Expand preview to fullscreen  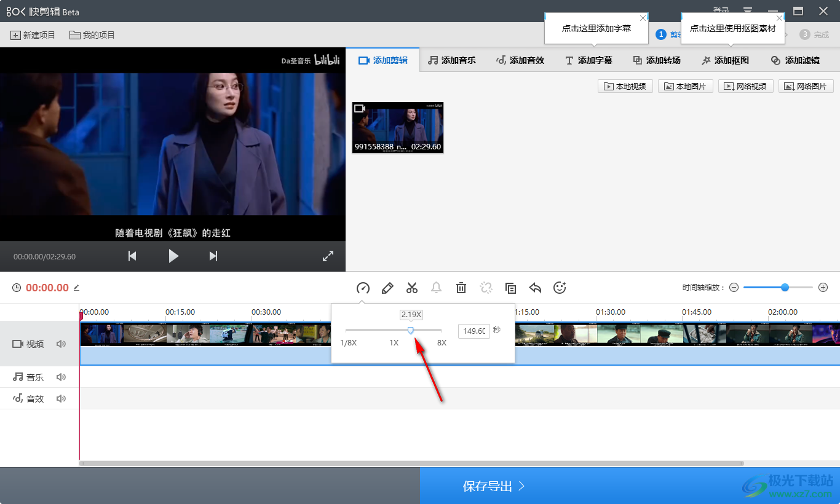328,256
